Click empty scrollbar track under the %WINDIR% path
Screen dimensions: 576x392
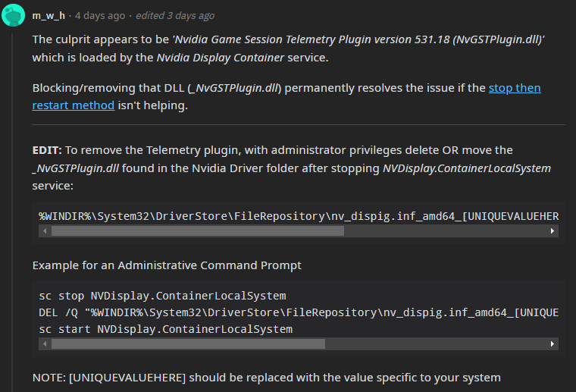(x=447, y=230)
